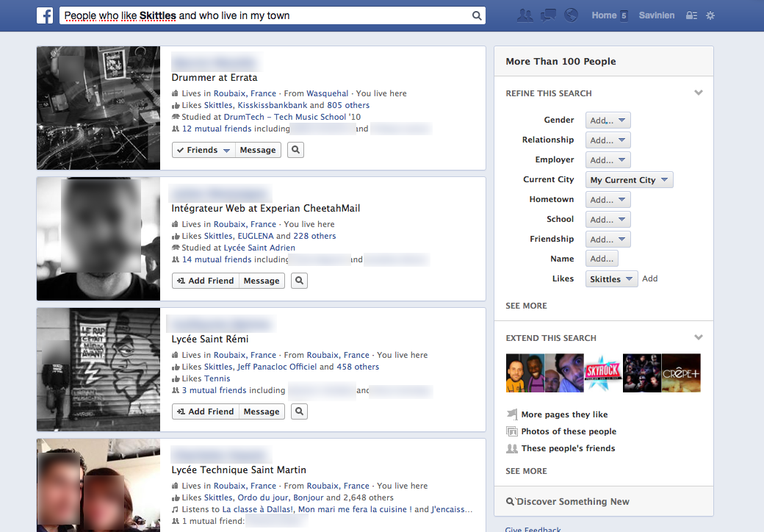Open notifications globe icon
The image size is (764, 532).
[x=571, y=15]
